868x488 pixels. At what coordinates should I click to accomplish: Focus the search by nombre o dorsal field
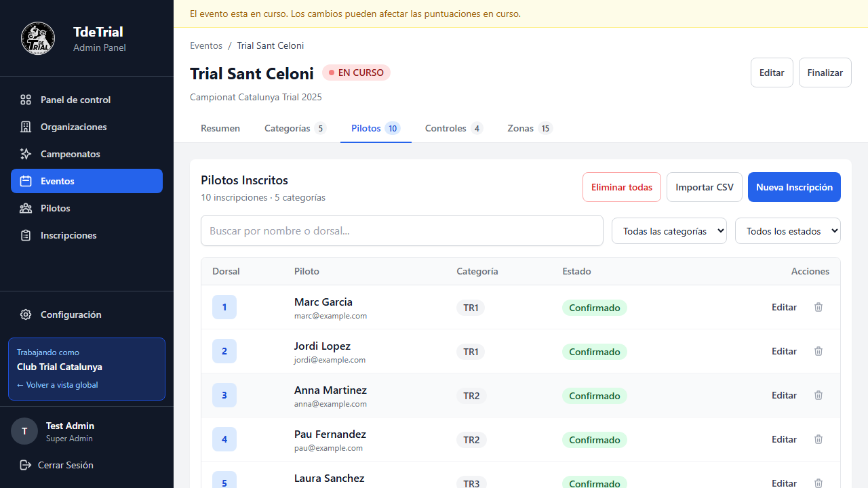401,231
